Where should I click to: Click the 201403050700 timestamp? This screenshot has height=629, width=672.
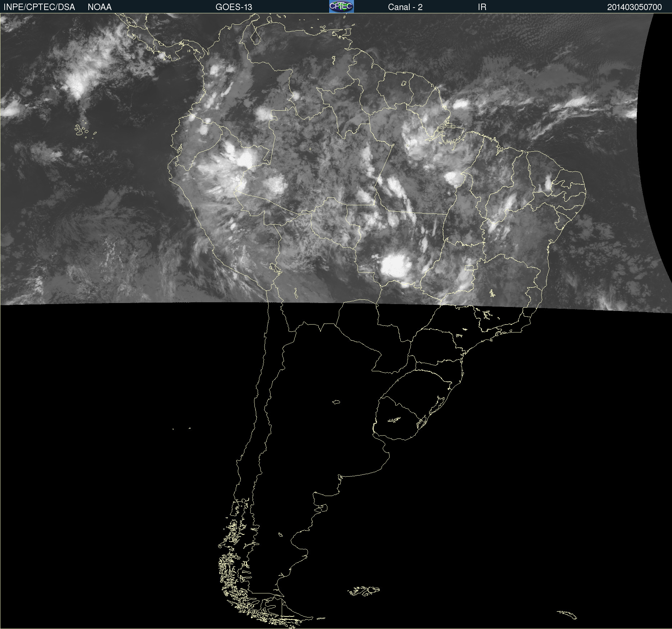pyautogui.click(x=634, y=7)
